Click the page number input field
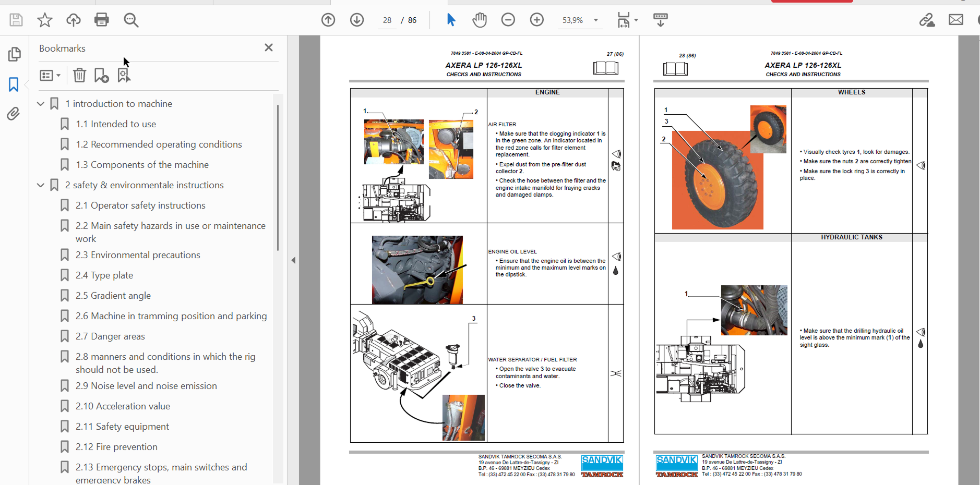Image resolution: width=980 pixels, height=485 pixels. point(387,20)
